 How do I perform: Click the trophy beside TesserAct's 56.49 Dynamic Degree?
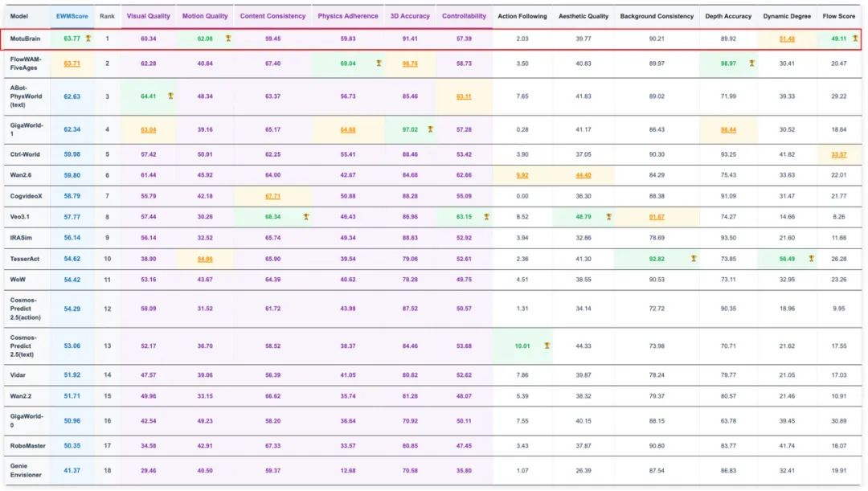coord(812,259)
